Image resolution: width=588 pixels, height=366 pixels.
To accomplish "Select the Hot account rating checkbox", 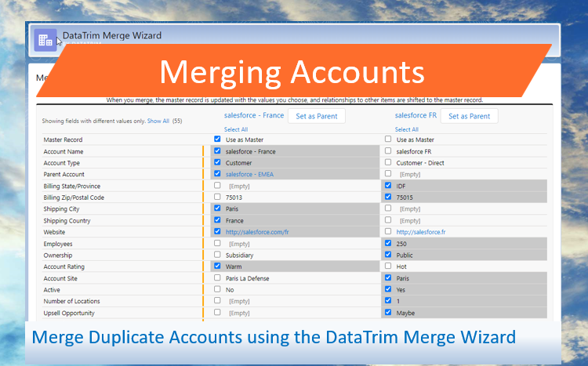I will coord(389,266).
